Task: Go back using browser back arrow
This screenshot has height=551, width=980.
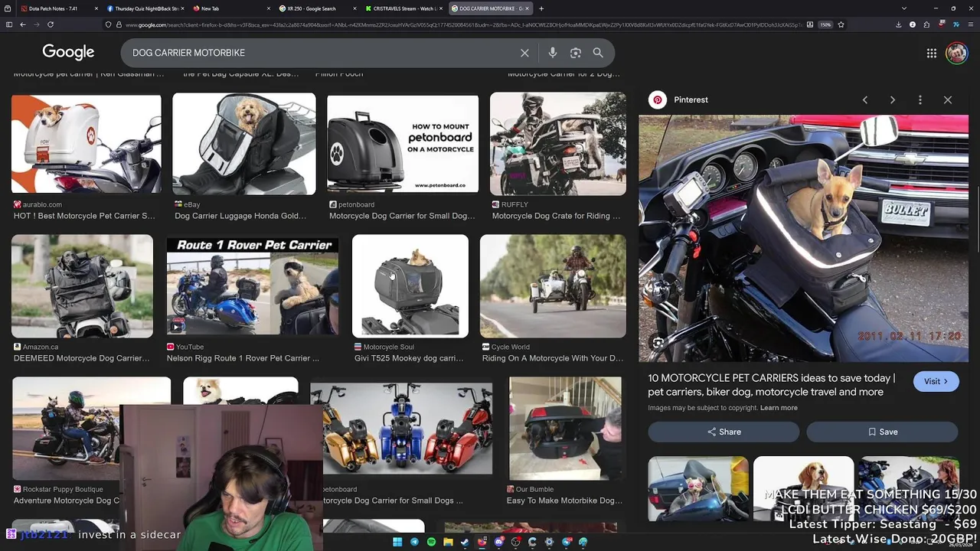Action: pyautogui.click(x=23, y=24)
